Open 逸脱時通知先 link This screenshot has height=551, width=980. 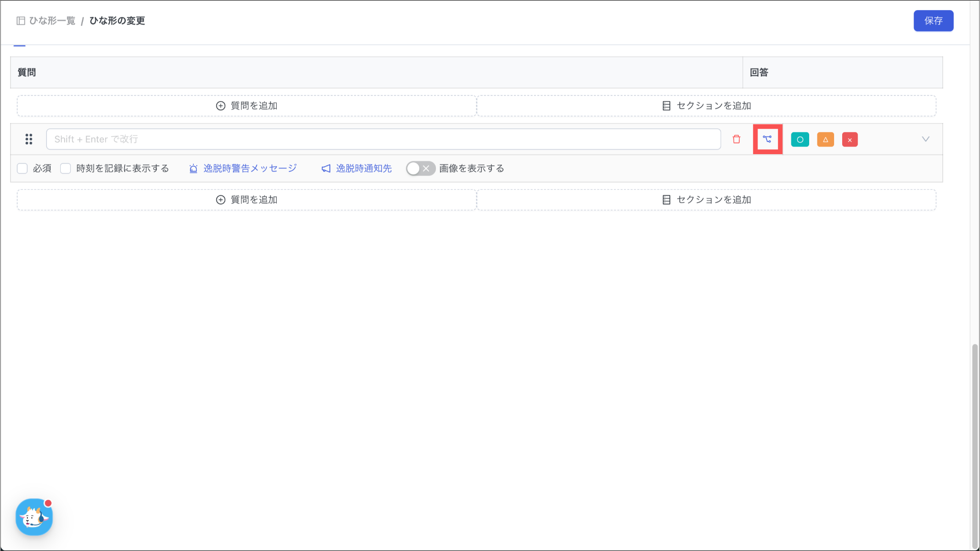point(364,169)
